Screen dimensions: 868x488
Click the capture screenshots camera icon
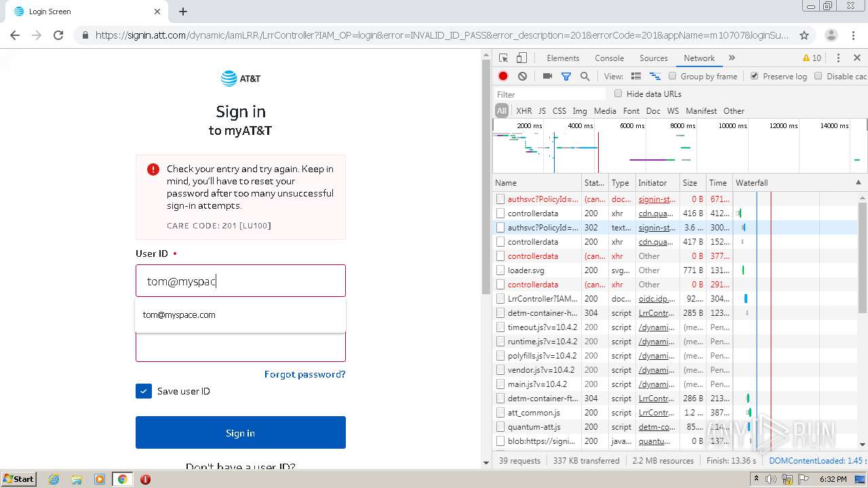tap(547, 77)
